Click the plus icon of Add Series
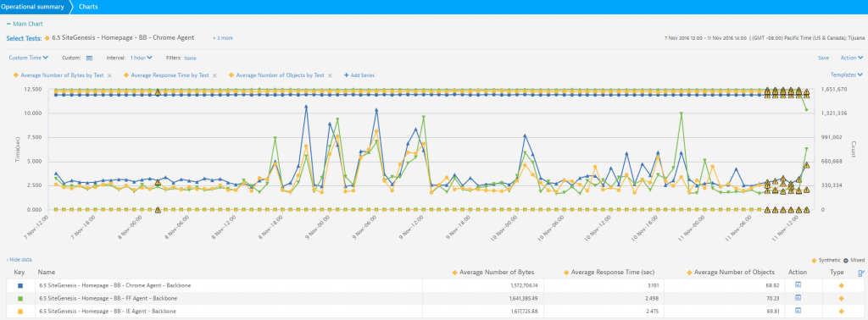868x320 pixels. pos(347,75)
